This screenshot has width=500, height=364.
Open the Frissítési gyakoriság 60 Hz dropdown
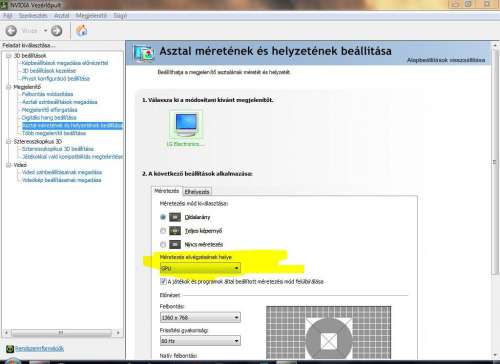[200, 341]
